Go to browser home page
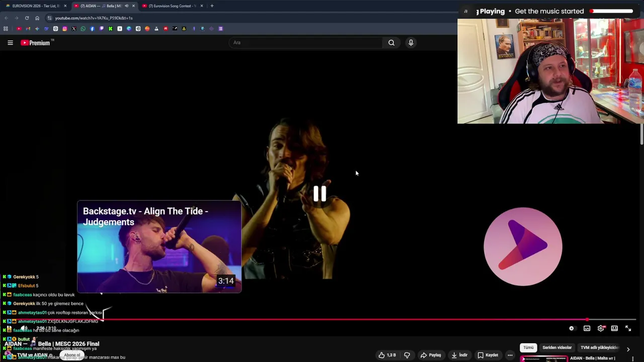Viewport: 644px width, 362px height. pyautogui.click(x=37, y=18)
